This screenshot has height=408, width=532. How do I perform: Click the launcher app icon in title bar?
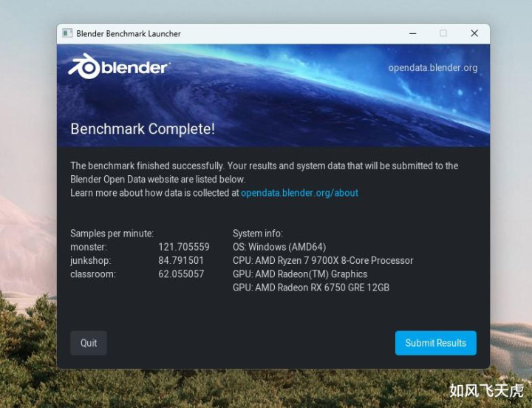tap(67, 33)
